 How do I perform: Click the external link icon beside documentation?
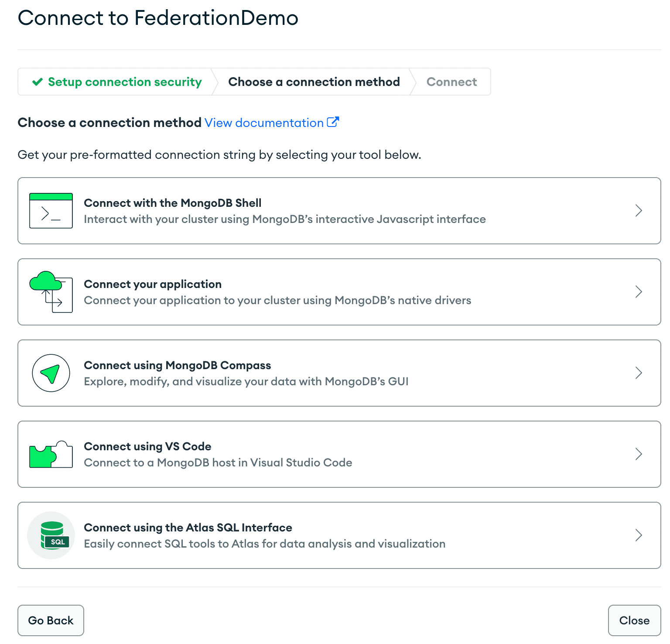point(333,122)
